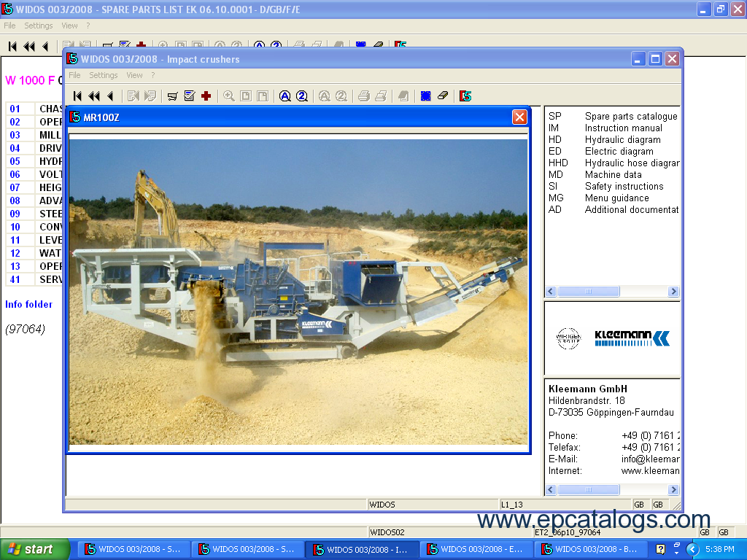Select group number 41 in spare parts list
The width and height of the screenshot is (747, 560).
tap(15, 279)
